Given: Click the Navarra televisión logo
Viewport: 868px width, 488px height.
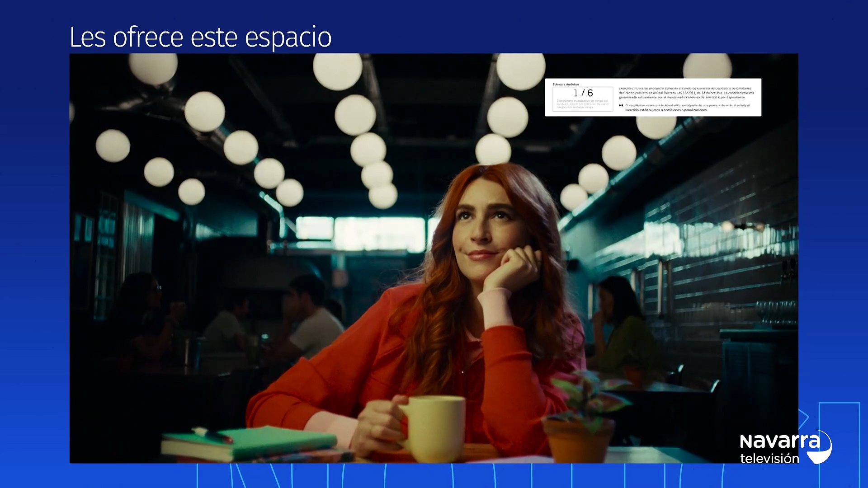Looking at the screenshot, I should point(786,447).
